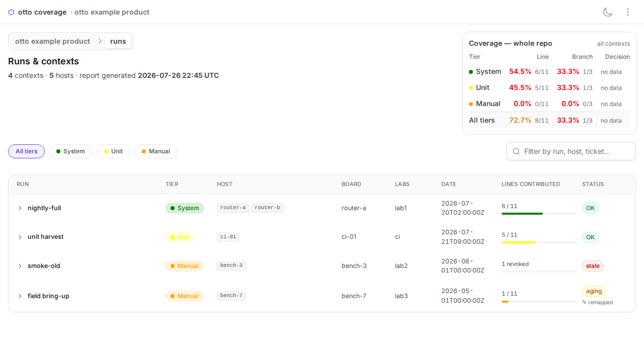
Task: Click nightly-full green lines progress bar
Action: pos(539,214)
